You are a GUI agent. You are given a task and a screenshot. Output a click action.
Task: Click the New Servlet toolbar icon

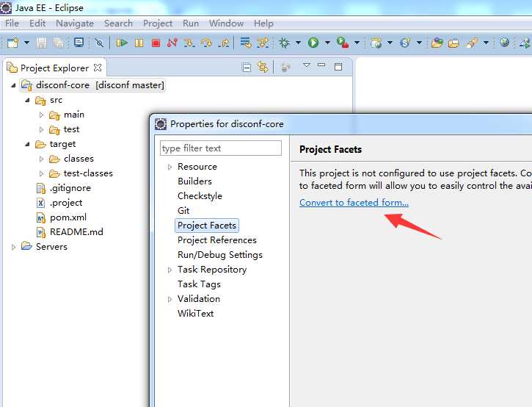[405, 43]
